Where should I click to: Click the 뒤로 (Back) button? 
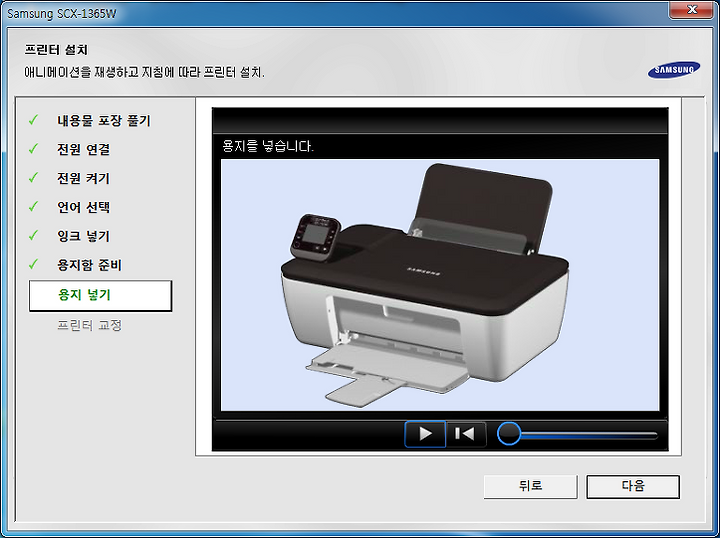530,487
